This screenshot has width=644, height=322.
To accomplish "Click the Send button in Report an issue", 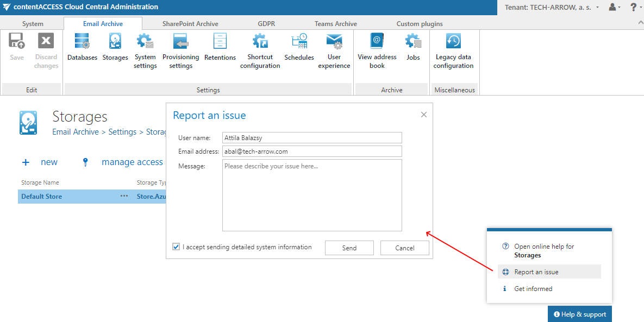I will 349,248.
